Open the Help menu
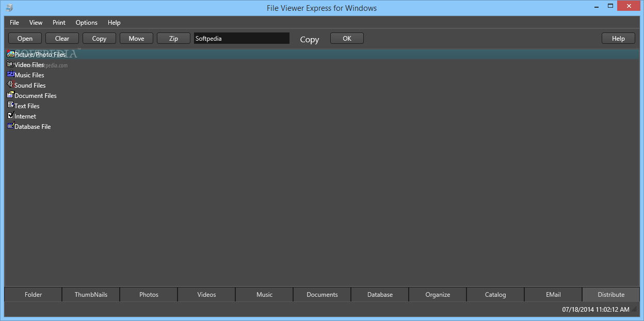The height and width of the screenshot is (321, 644). pyautogui.click(x=114, y=22)
